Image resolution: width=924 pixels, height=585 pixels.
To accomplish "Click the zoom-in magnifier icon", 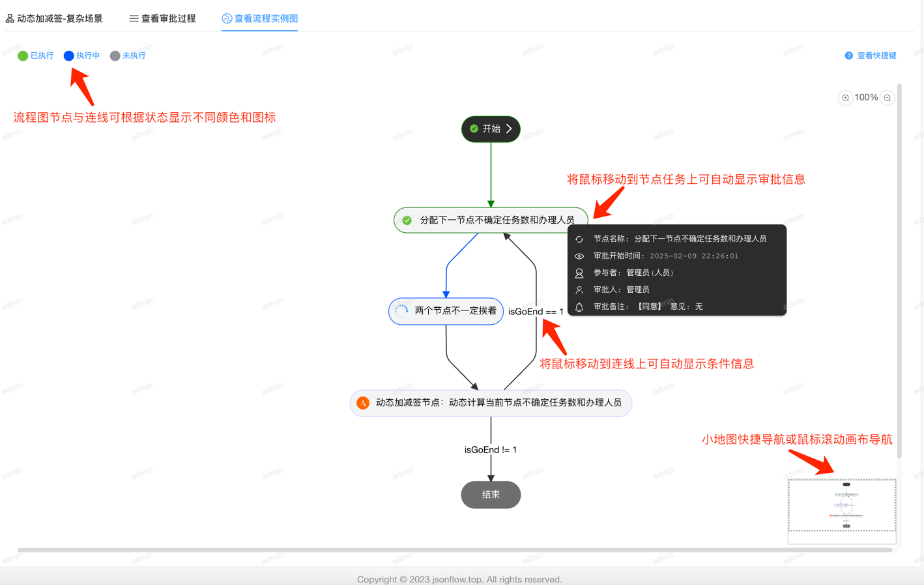I will point(845,97).
